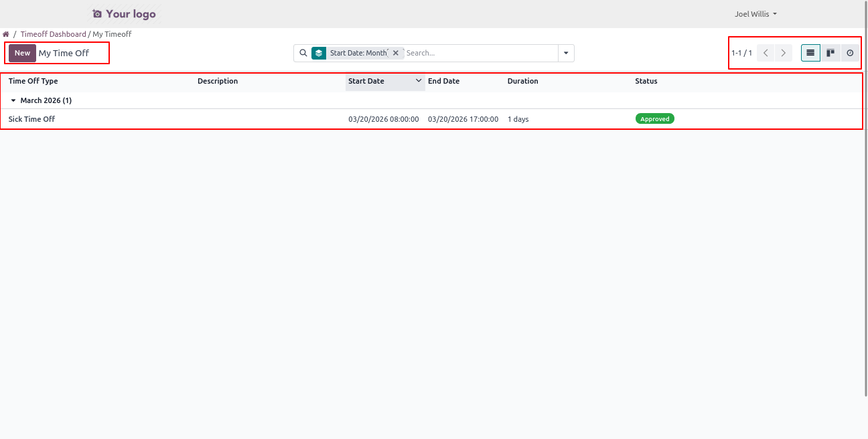The image size is (868, 439).
Task: Remove the Start Date: Month filter
Action: point(396,53)
